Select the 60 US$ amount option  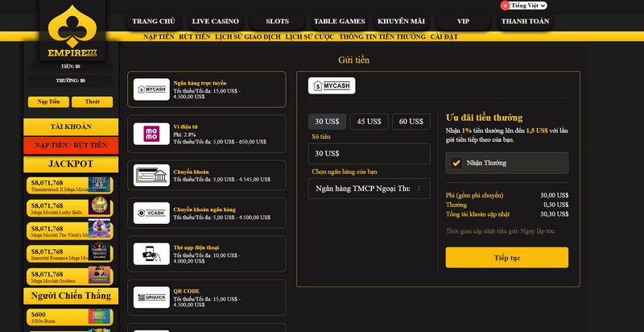411,121
